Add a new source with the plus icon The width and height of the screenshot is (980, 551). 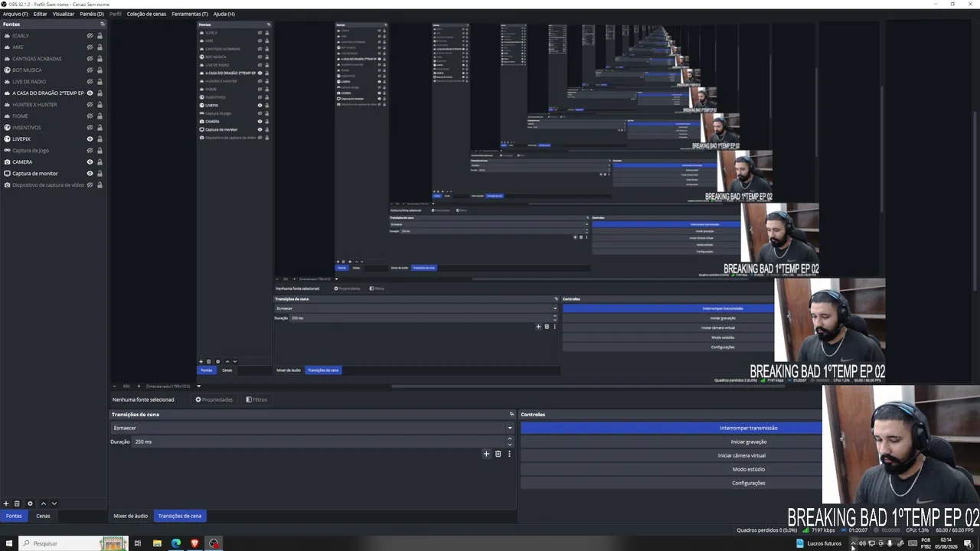(x=6, y=504)
